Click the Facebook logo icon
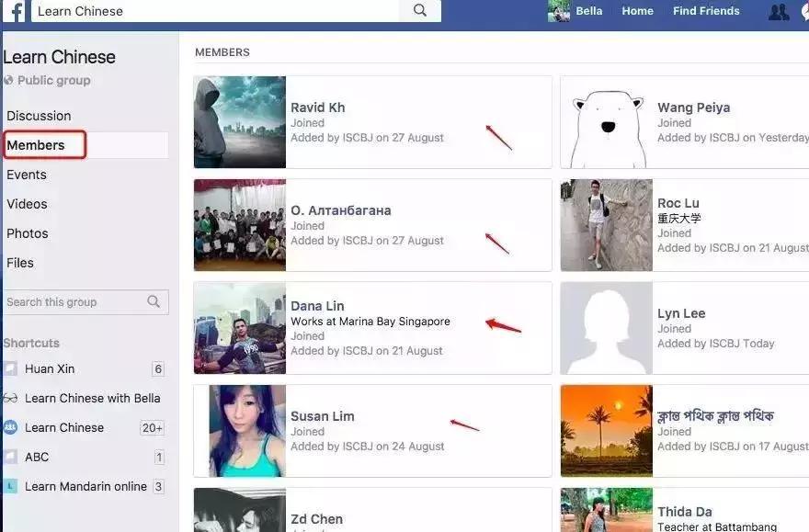The width and height of the screenshot is (809, 532). (x=16, y=11)
